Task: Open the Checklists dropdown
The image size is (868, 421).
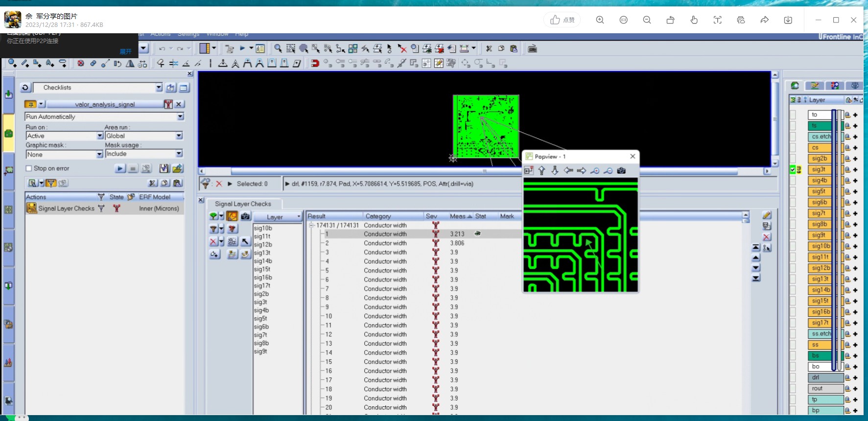Action: tap(159, 88)
